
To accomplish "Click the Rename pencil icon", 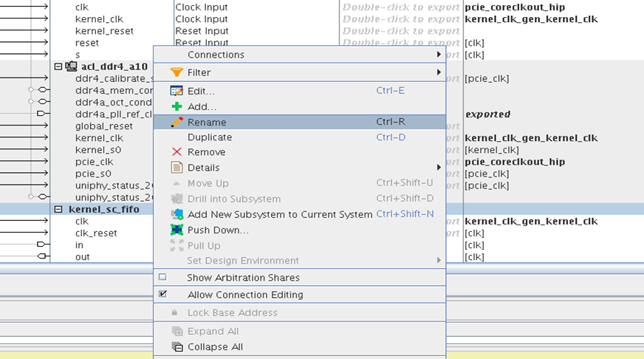I will 177,122.
